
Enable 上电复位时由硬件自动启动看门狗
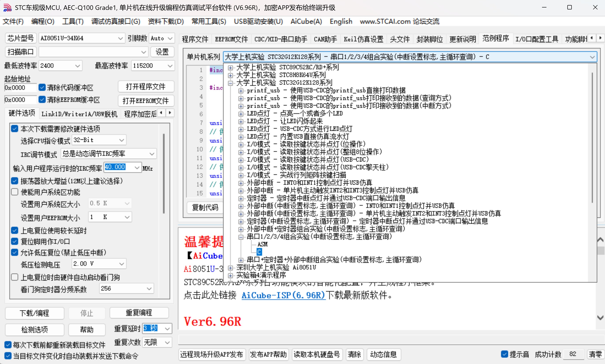coord(15,277)
